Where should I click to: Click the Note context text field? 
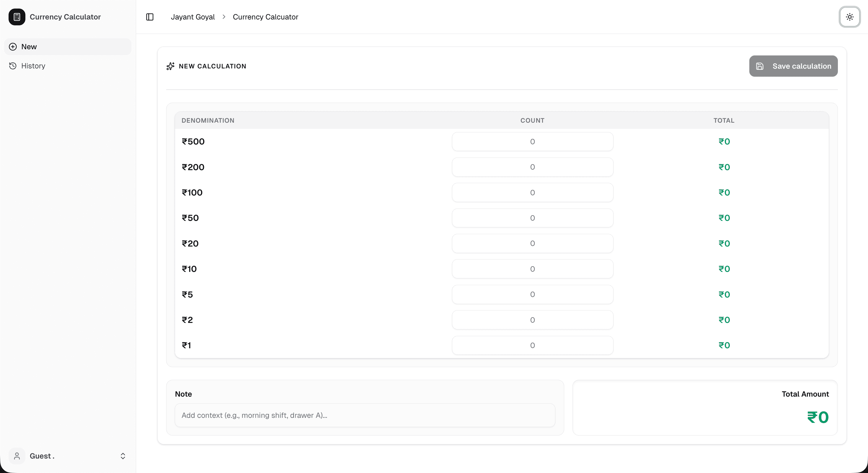(x=365, y=415)
